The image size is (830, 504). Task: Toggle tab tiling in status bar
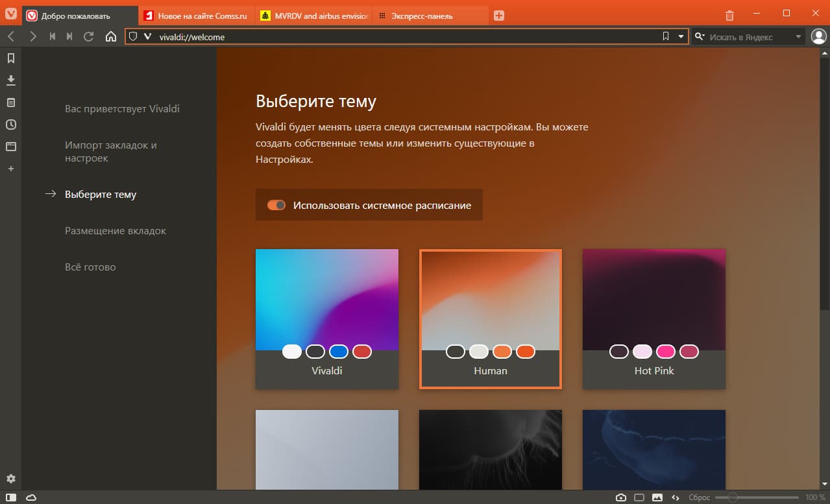(x=639, y=498)
